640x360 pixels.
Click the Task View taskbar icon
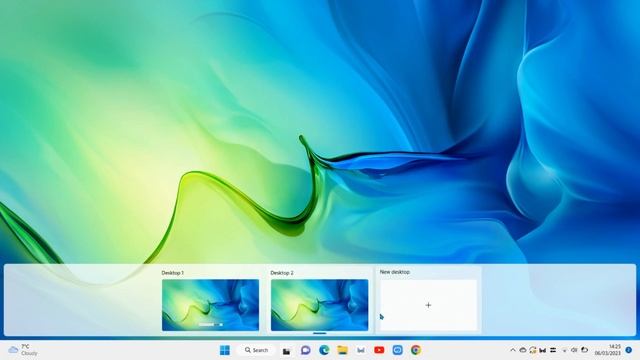pos(287,351)
